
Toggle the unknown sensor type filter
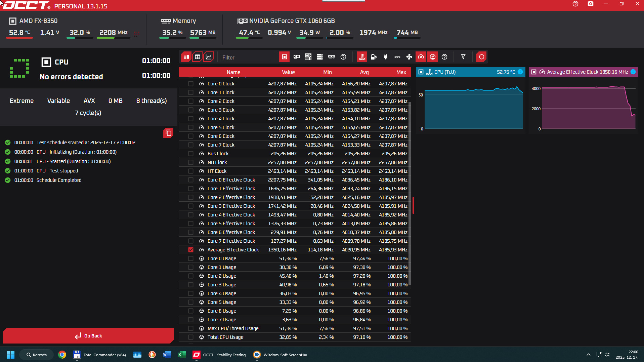coord(444,57)
